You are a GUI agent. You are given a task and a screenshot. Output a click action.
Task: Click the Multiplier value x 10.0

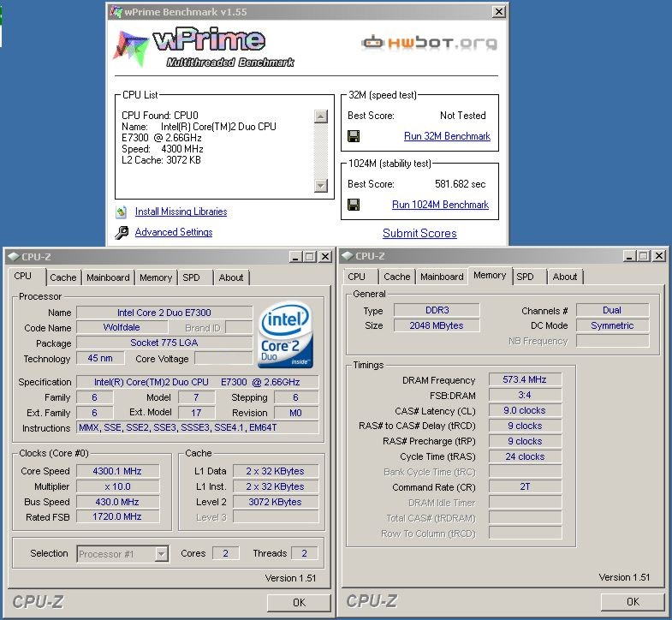click(117, 486)
